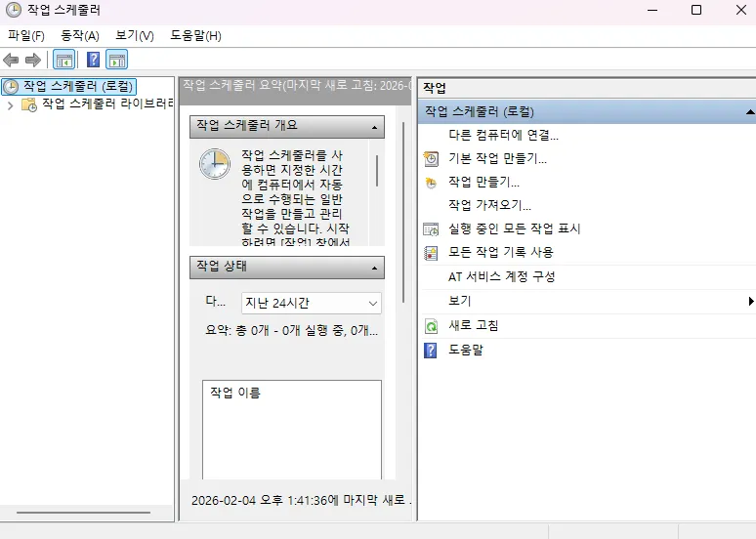Toggle the show/hide console tree icon
The image size is (756, 539).
point(64,61)
